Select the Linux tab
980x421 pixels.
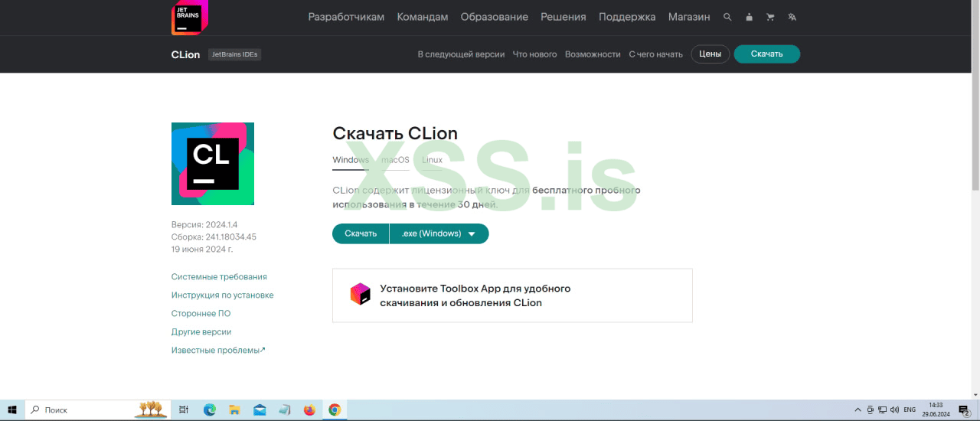point(432,160)
